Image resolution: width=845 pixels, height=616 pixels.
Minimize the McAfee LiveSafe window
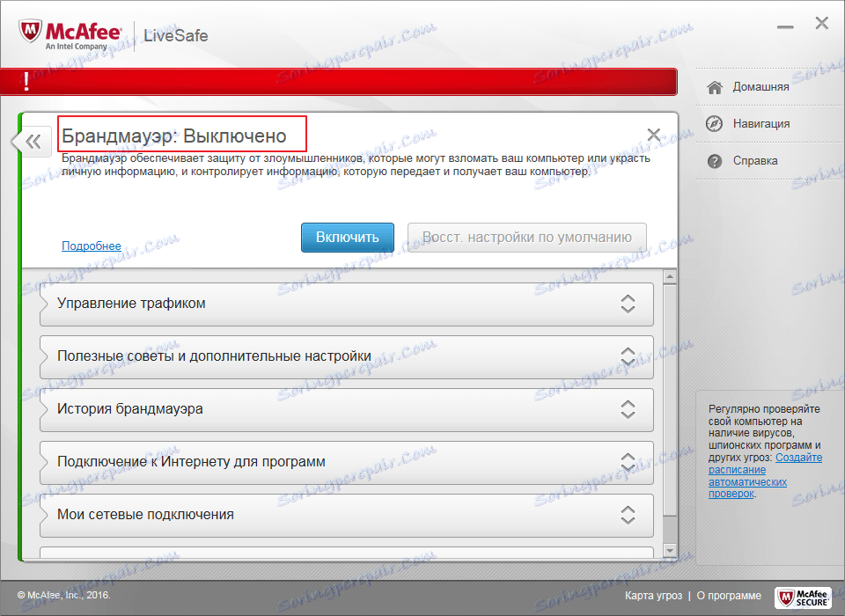785,27
